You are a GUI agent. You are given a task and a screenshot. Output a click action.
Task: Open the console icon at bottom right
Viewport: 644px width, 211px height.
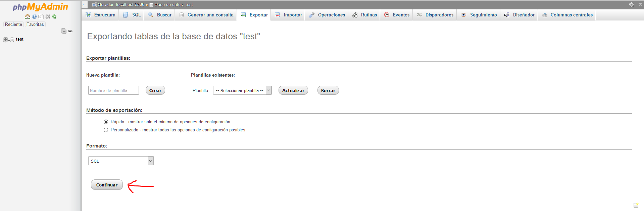coord(636,205)
